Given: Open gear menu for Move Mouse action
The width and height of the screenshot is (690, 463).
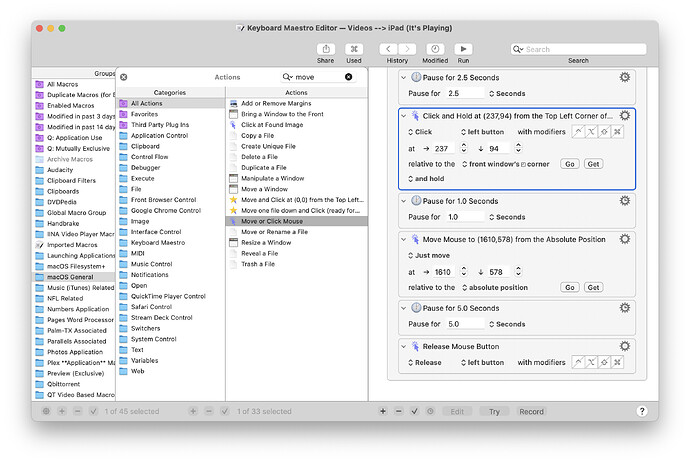Looking at the screenshot, I should point(625,239).
